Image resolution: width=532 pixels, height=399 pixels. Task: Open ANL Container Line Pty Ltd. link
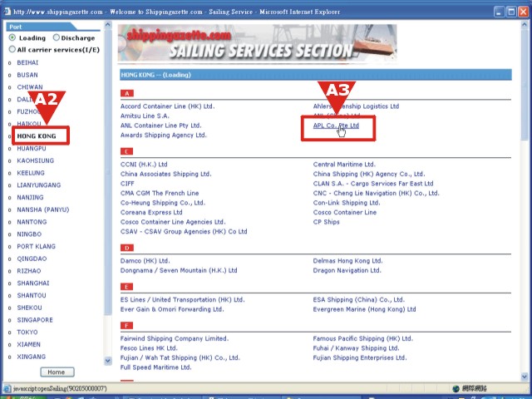[x=160, y=126]
